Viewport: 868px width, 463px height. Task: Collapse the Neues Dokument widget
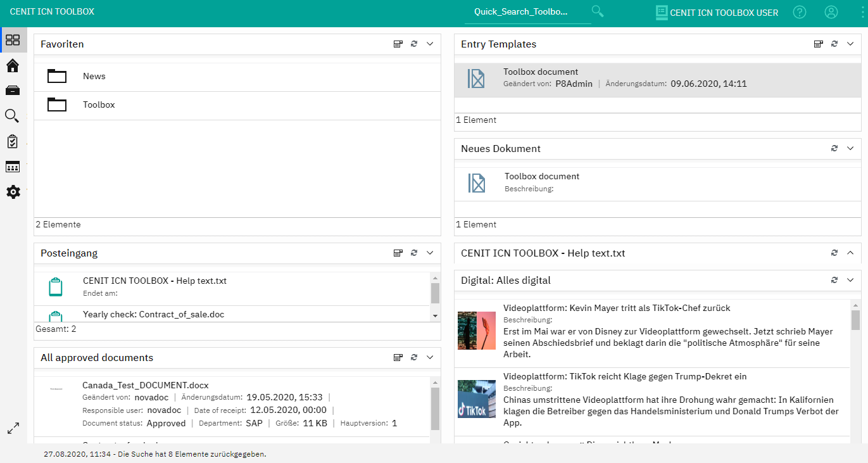pos(850,148)
